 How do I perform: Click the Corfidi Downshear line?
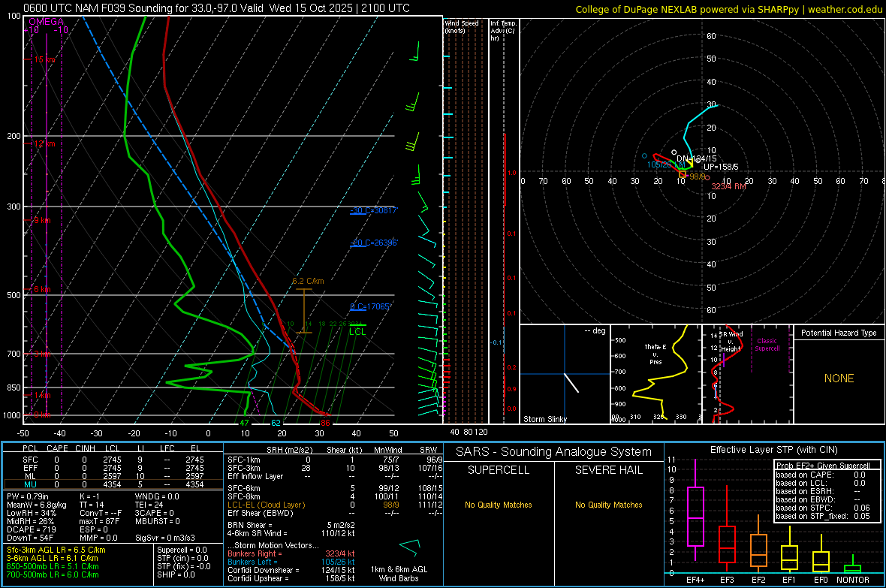291,571
